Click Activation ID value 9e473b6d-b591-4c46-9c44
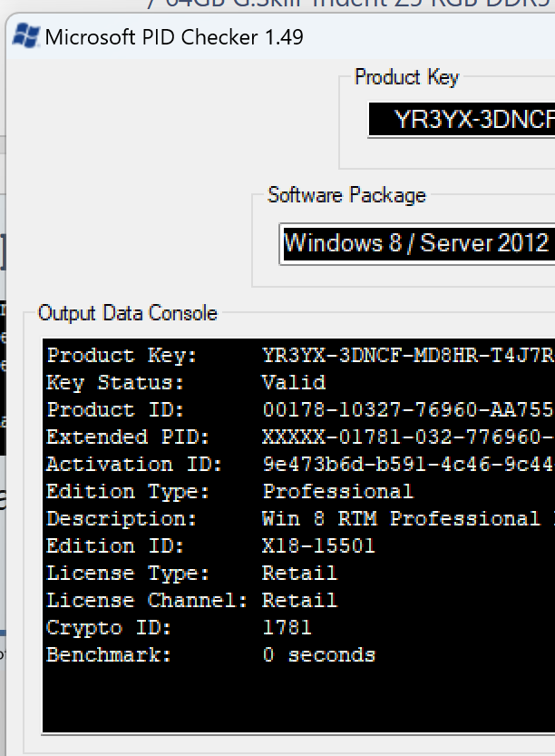The image size is (555, 756). tap(408, 465)
